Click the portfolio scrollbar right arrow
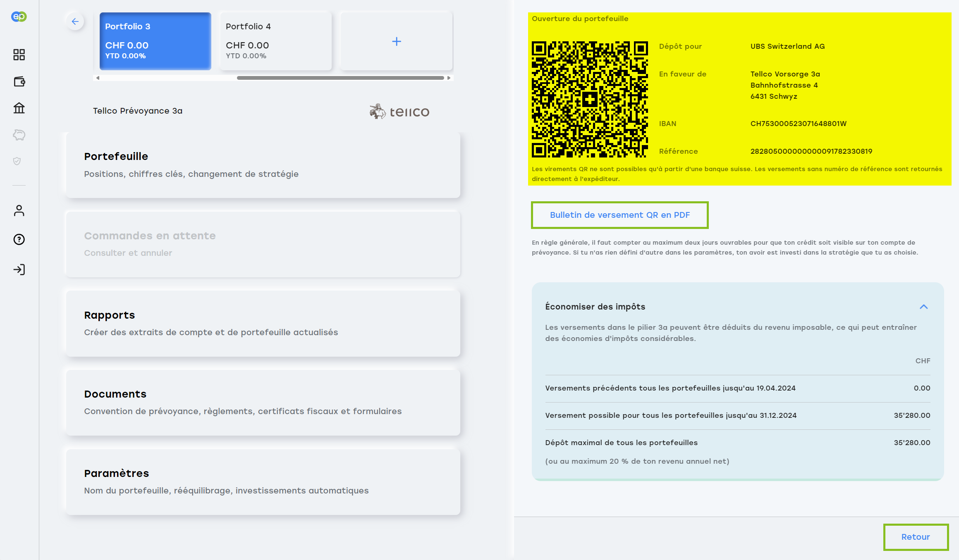This screenshot has width=959, height=560. [449, 78]
